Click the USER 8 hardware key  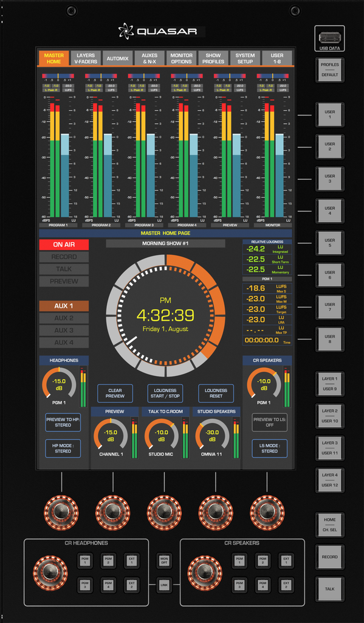329,339
